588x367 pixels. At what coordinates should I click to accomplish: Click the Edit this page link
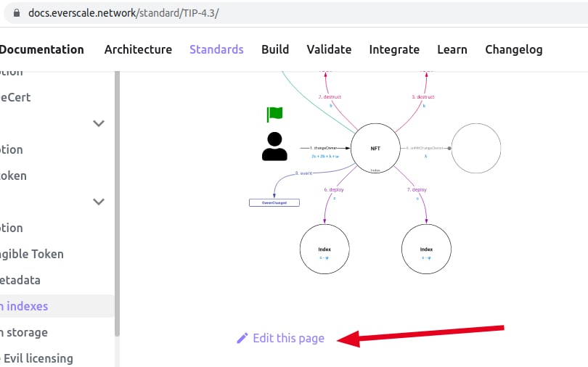tap(288, 338)
